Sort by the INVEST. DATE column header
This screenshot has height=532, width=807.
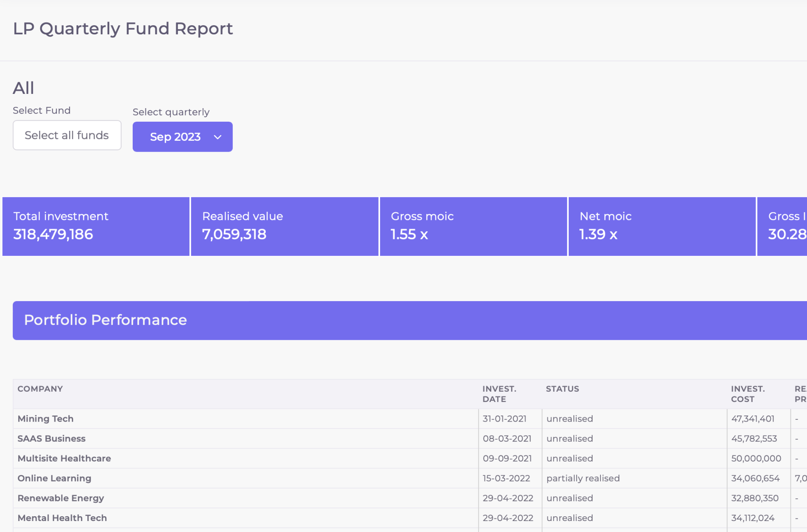[x=499, y=394]
